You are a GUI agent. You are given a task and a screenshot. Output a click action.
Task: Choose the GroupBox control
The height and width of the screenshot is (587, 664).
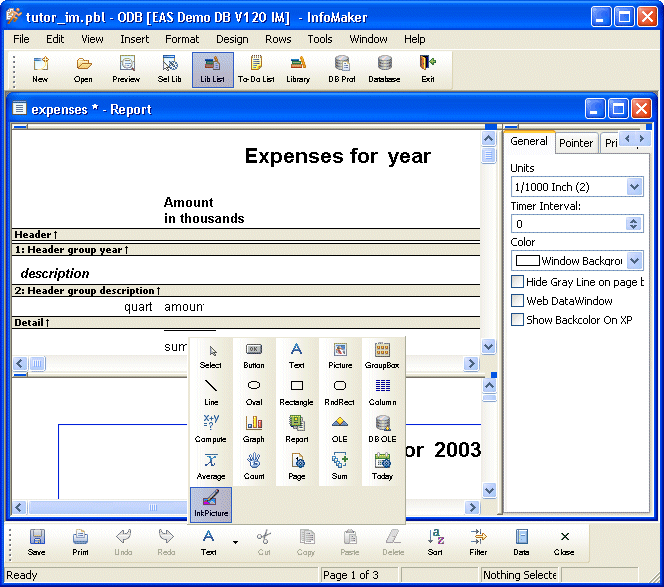[x=382, y=356]
